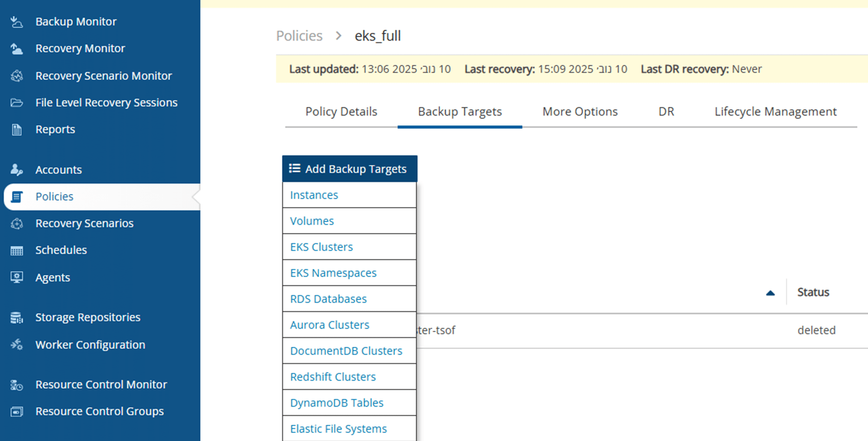Open Worker Configuration via its network icon
868x441 pixels.
[17, 345]
